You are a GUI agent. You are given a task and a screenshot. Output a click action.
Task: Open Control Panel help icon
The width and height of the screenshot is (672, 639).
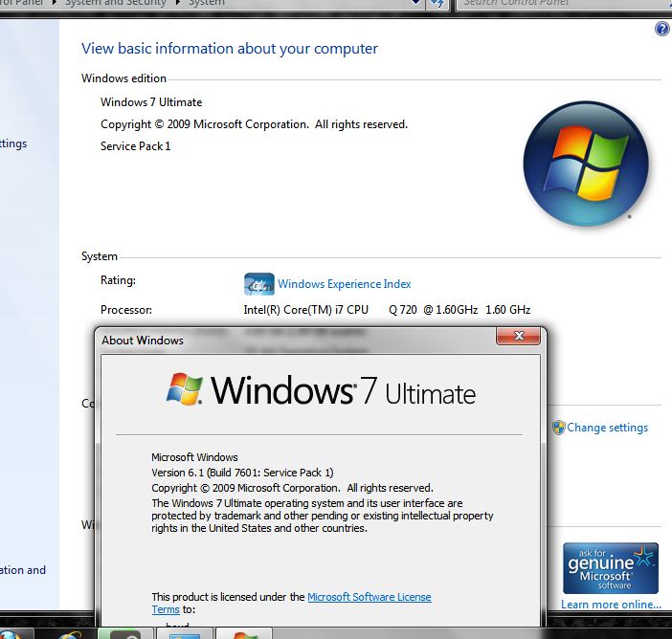click(662, 29)
